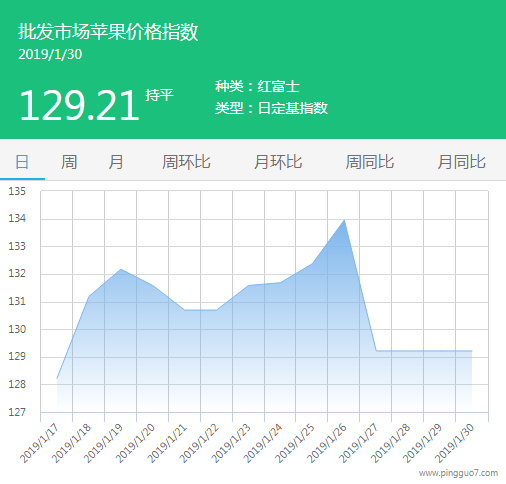The width and height of the screenshot is (506, 484).
Task: Click the y-axis value 135
Action: coord(17,191)
